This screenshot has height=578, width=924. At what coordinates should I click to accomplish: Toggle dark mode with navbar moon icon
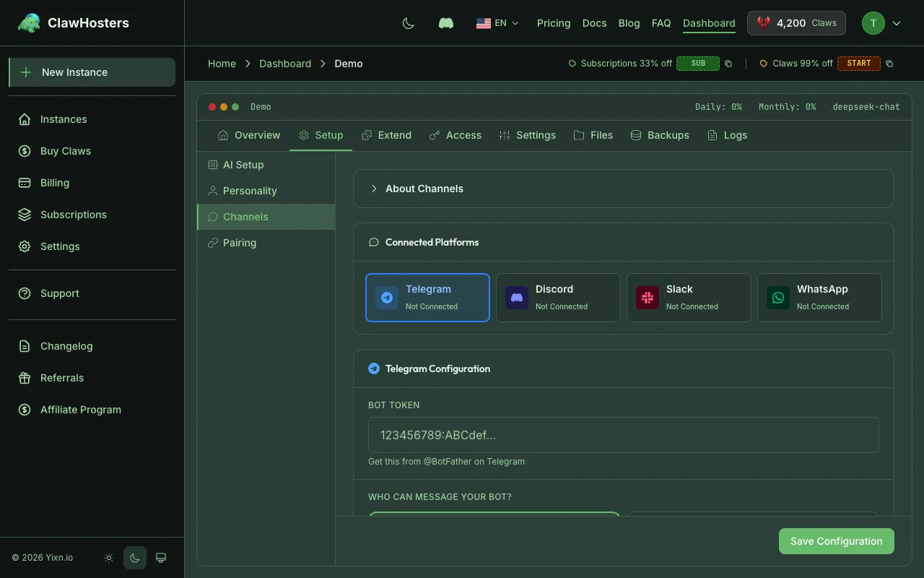click(x=408, y=22)
